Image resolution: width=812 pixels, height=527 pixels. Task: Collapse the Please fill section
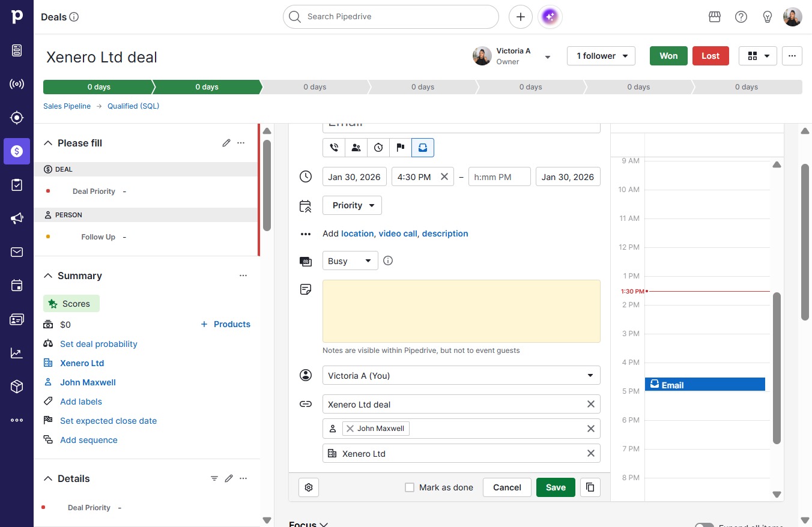(48, 143)
